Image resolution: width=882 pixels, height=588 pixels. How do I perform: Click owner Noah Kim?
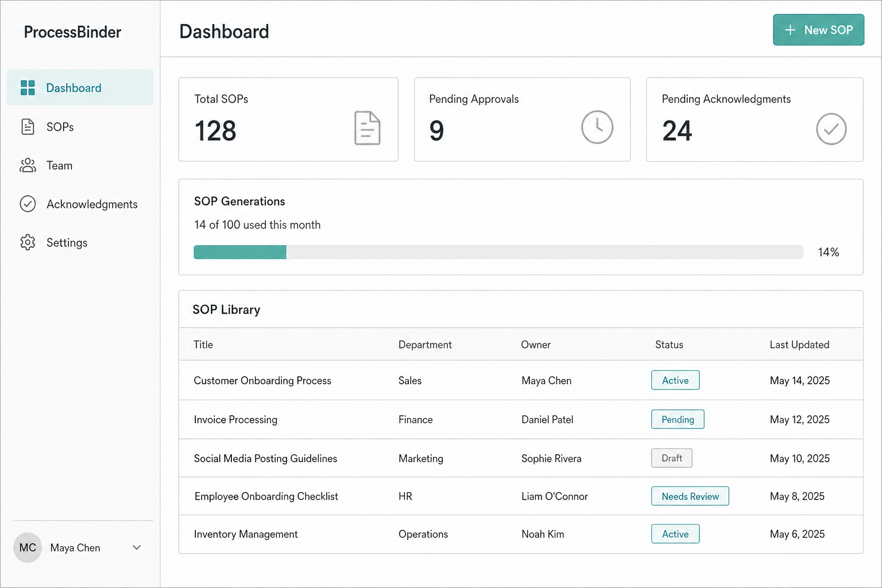[543, 534]
